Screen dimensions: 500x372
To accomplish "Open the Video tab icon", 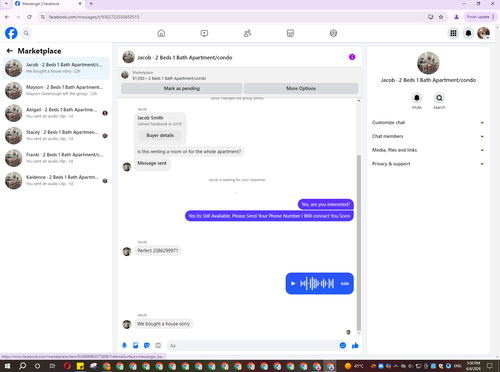I will click(x=204, y=33).
